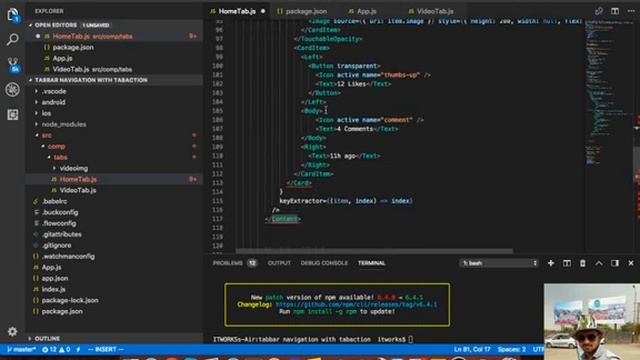The image size is (640, 360).
Task: Switch to the App.js editor tab
Action: point(367,11)
